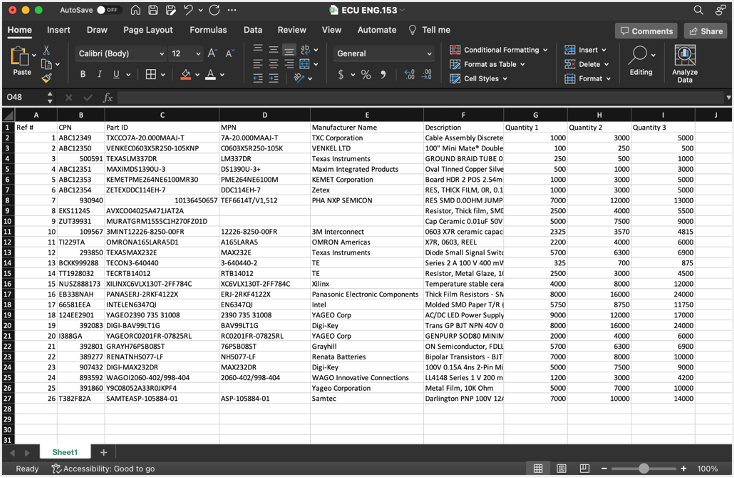Open the Conditional Formatting dropdown

click(x=499, y=50)
